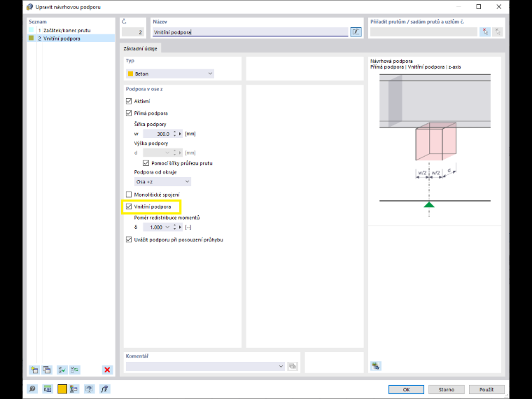Open the Podpora od okraje dropdown Osa +z
The width and height of the screenshot is (532, 399).
click(162, 181)
